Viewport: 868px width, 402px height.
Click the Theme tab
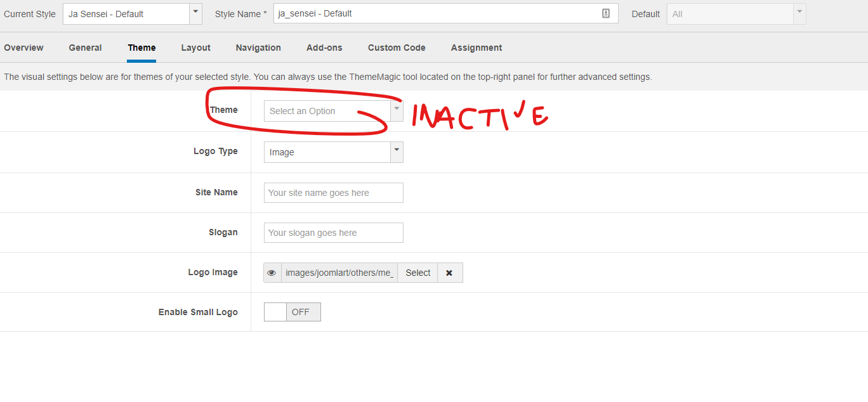tap(141, 48)
